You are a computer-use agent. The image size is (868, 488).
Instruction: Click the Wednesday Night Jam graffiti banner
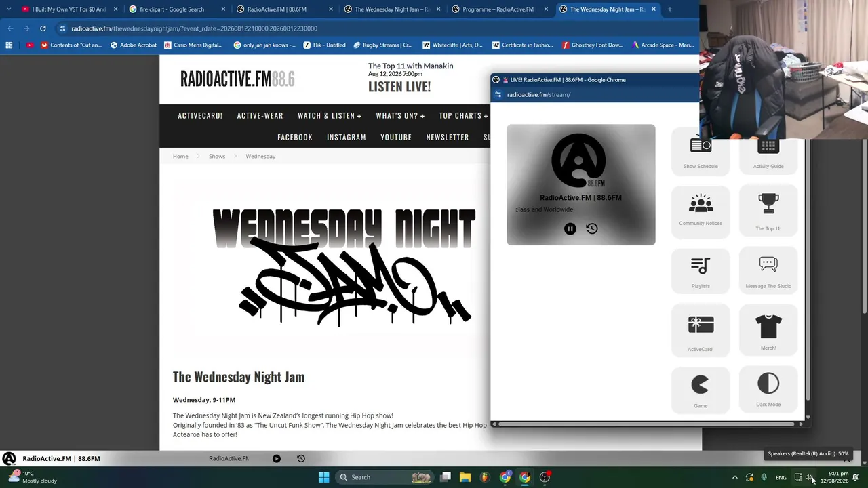(344, 267)
